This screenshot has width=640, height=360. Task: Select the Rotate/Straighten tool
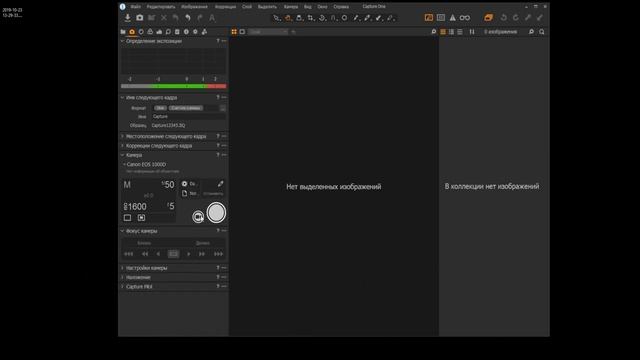[322, 18]
